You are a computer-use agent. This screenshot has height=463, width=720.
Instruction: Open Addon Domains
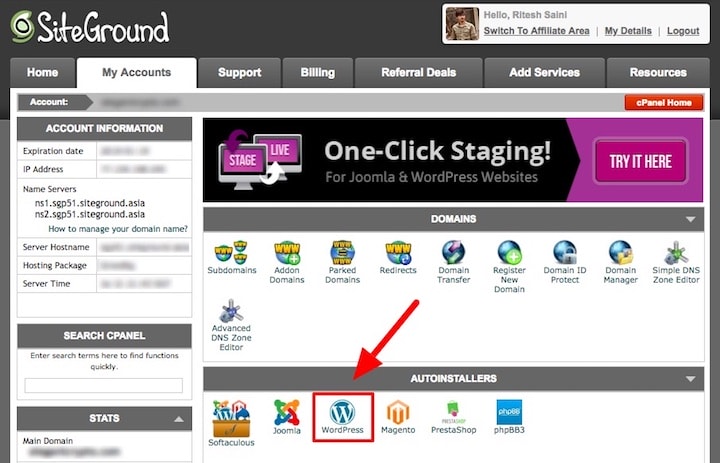coord(287,262)
